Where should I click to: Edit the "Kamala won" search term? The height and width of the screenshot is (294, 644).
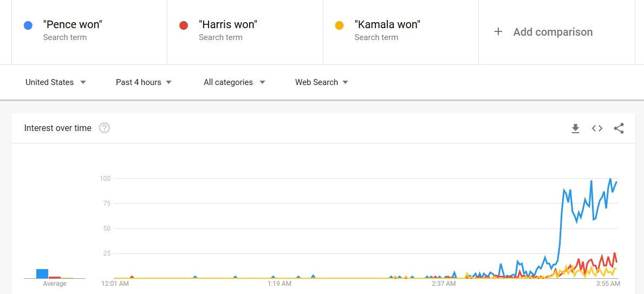[387, 24]
